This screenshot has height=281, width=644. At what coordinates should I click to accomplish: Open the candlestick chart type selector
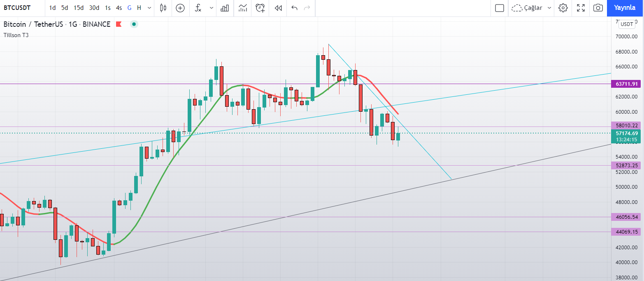(x=163, y=8)
